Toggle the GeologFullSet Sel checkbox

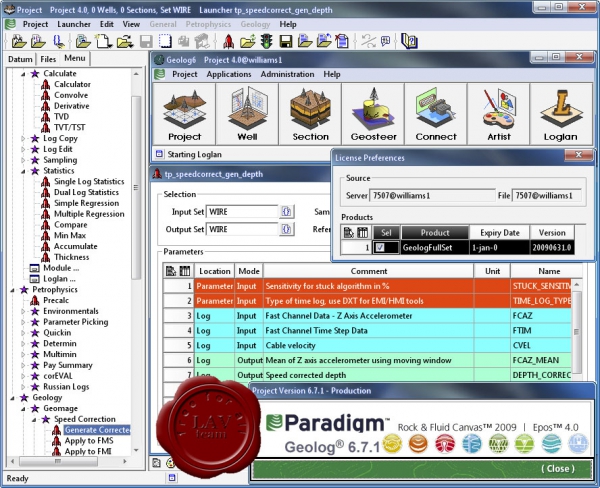pos(380,248)
